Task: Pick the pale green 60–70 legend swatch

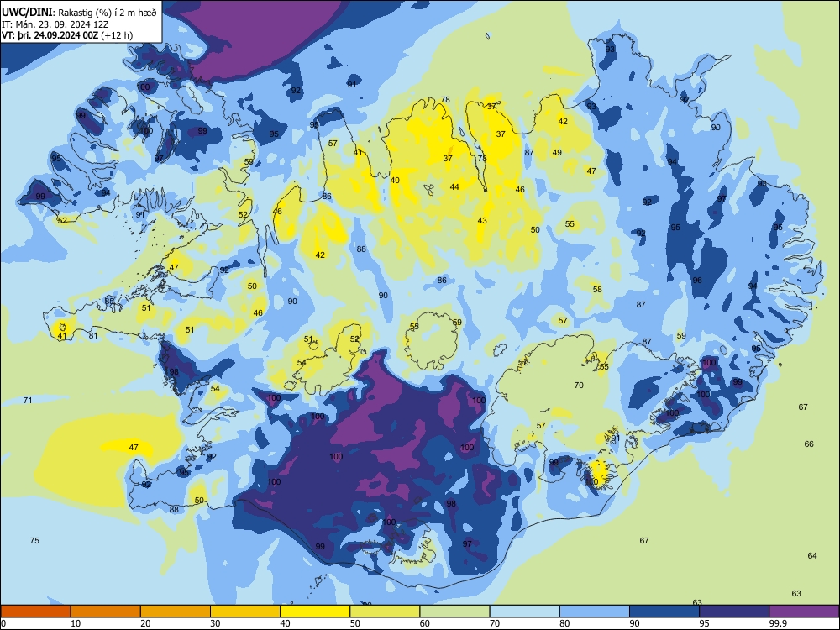Action: coord(454,612)
